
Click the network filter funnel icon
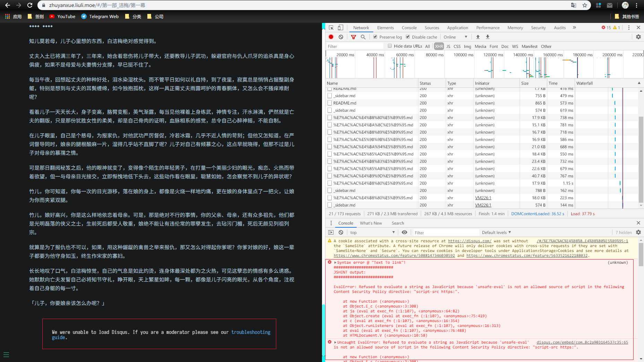[354, 37]
